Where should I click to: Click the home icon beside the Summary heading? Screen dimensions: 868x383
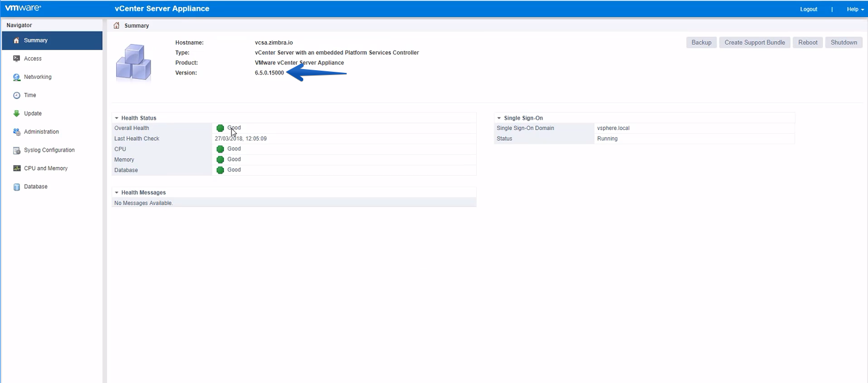pyautogui.click(x=116, y=26)
